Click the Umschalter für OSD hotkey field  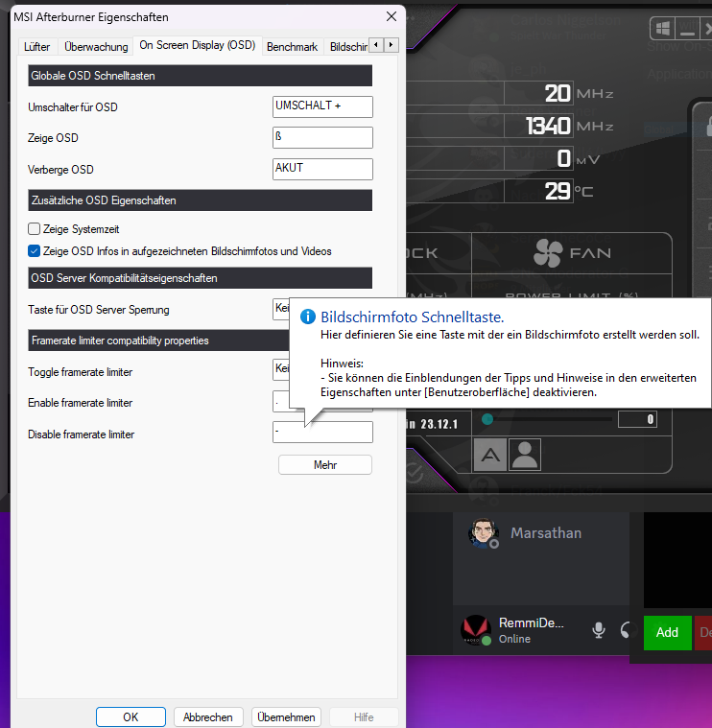click(x=322, y=106)
